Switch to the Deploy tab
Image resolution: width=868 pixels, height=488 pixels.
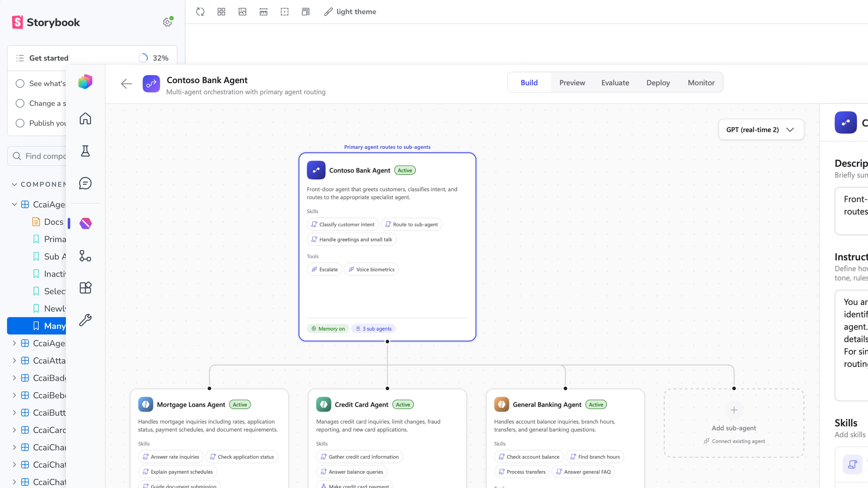coord(658,83)
